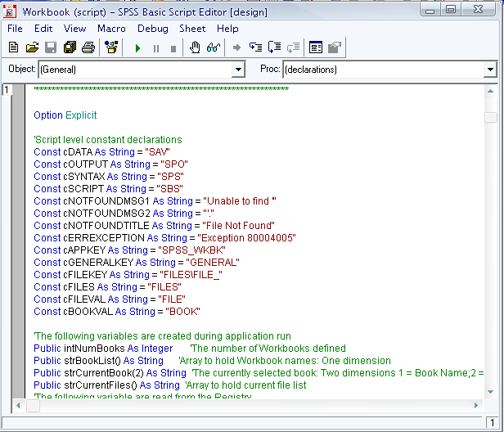Click the Public strCurrentFiles() declaration
This screenshot has width=504, height=432.
pos(106,385)
